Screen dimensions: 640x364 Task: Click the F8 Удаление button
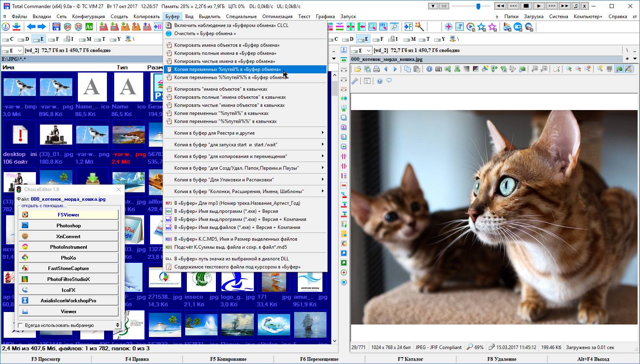502,359
